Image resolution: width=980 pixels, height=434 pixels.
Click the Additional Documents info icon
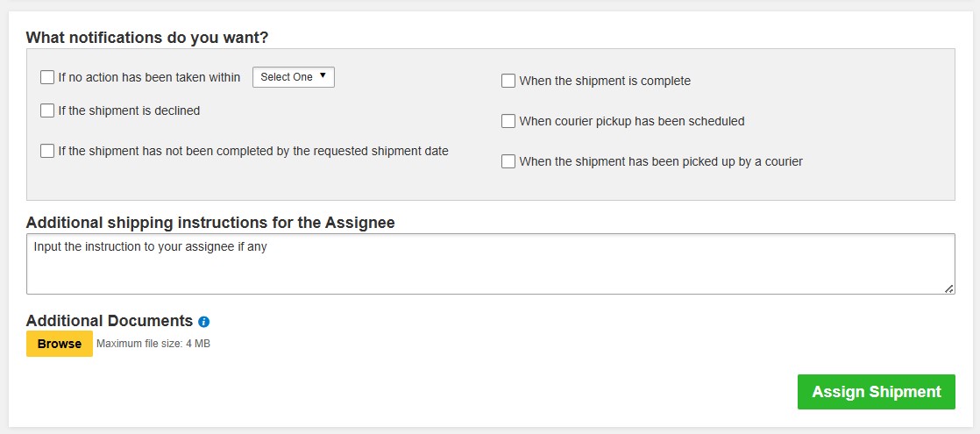tap(203, 322)
